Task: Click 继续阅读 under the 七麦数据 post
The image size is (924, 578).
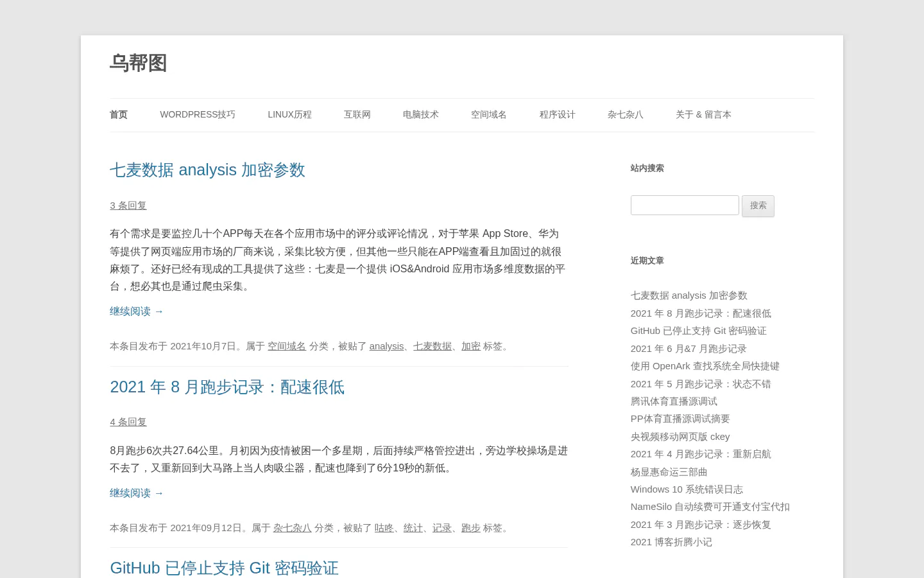Action: tap(137, 311)
